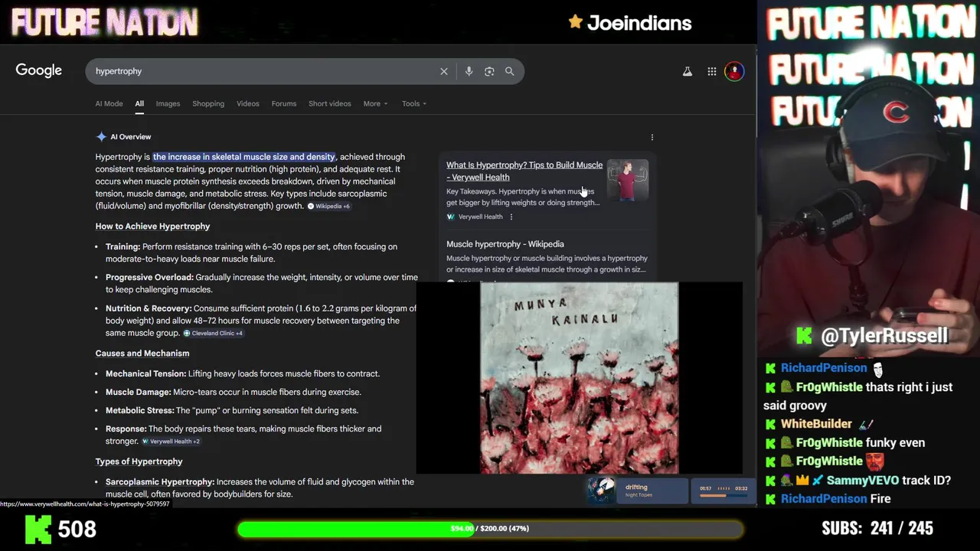980x551 pixels.
Task: Open the Shopping tab
Action: tap(208, 103)
